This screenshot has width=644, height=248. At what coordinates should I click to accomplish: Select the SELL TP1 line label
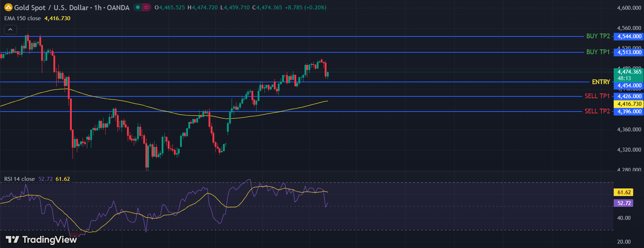pos(597,96)
